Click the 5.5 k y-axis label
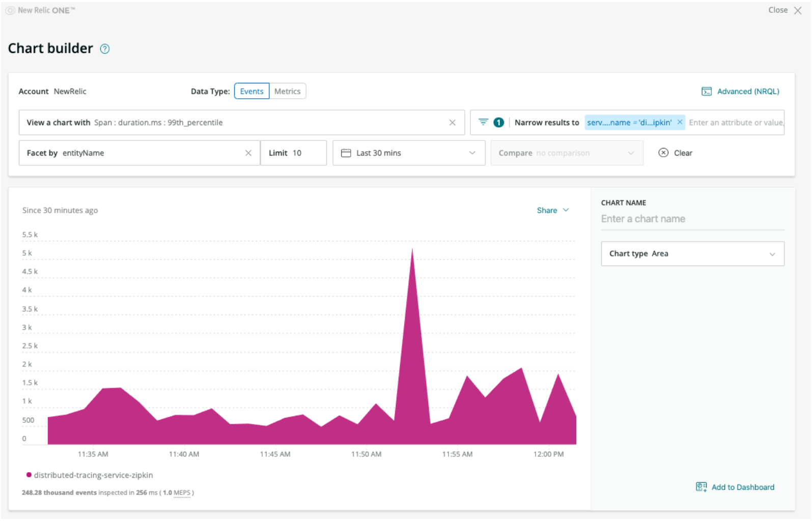 pyautogui.click(x=30, y=235)
